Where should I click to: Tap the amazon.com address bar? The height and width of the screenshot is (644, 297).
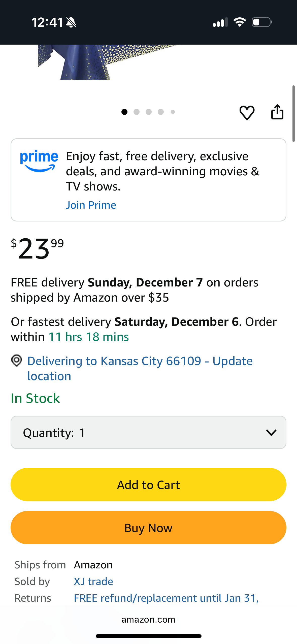[148, 620]
